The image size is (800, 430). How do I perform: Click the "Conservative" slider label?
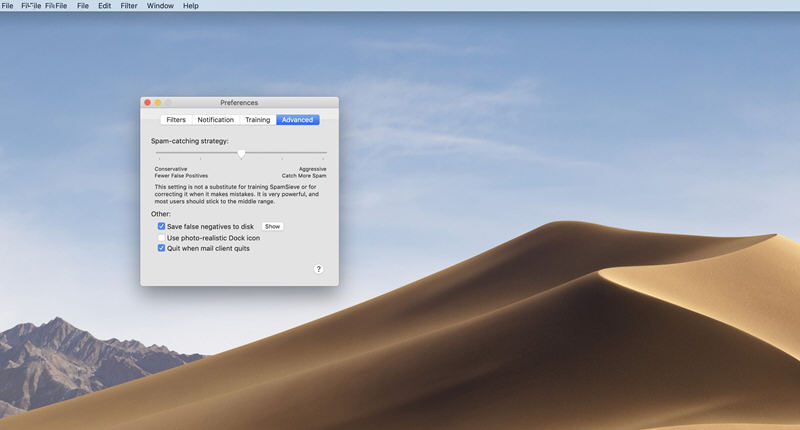[171, 169]
